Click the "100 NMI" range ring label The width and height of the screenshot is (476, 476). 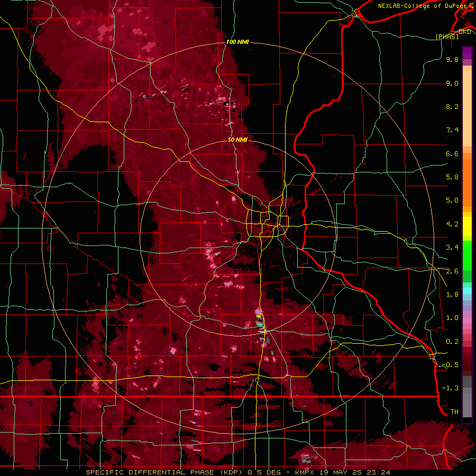pyautogui.click(x=237, y=42)
